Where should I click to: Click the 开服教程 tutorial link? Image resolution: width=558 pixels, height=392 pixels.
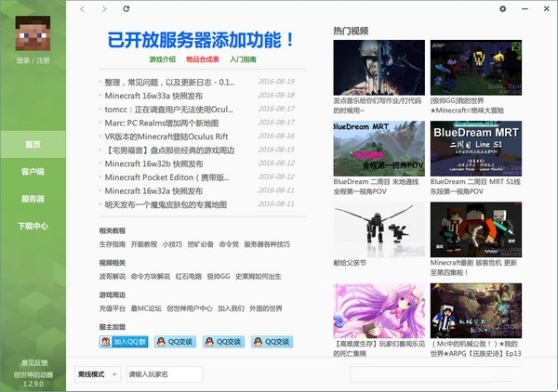[144, 244]
